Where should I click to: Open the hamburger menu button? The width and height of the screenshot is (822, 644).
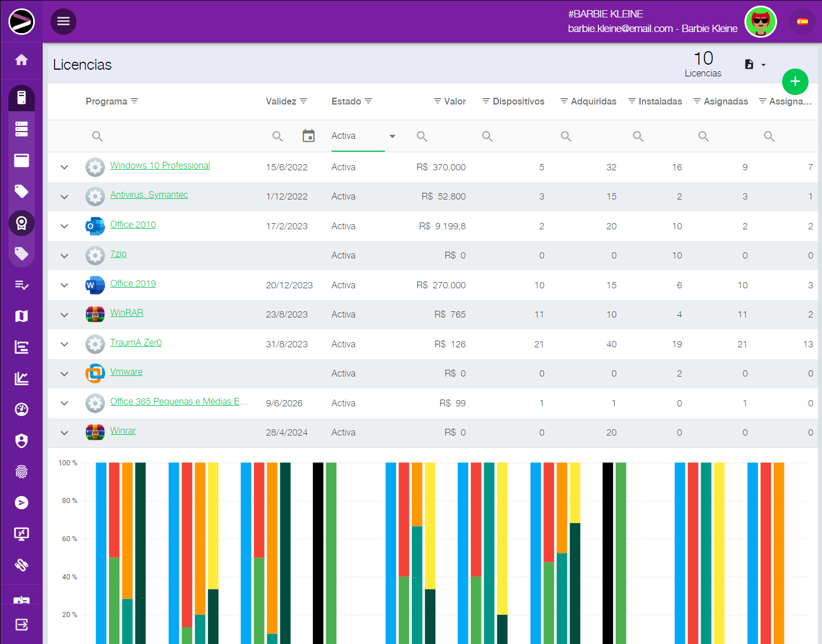pyautogui.click(x=63, y=21)
